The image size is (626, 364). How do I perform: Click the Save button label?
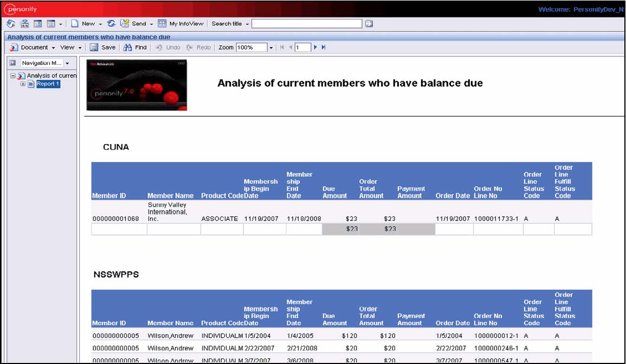pyautogui.click(x=108, y=47)
